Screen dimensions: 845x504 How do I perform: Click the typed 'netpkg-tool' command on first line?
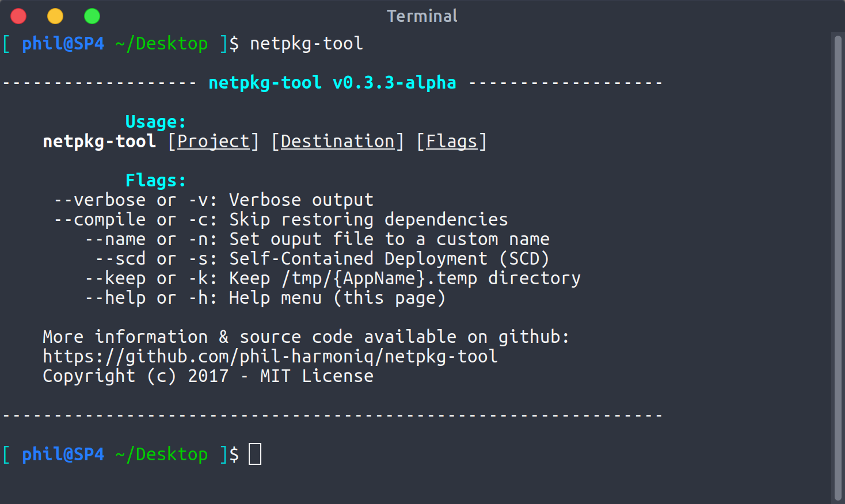pos(306,44)
